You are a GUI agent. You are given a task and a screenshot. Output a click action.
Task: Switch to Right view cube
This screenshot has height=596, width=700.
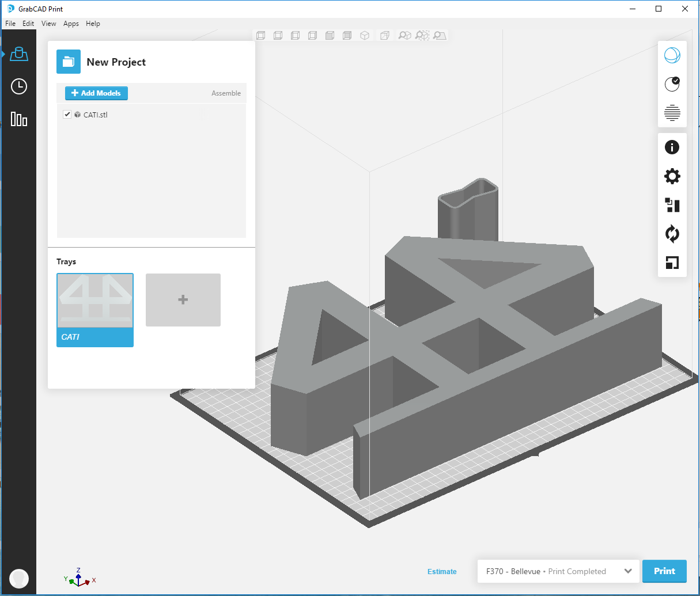[x=312, y=36]
